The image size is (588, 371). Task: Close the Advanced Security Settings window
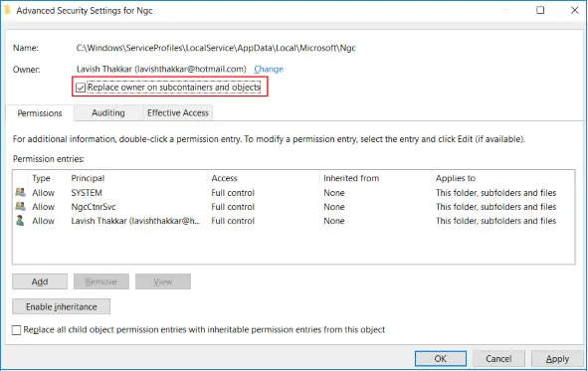574,10
